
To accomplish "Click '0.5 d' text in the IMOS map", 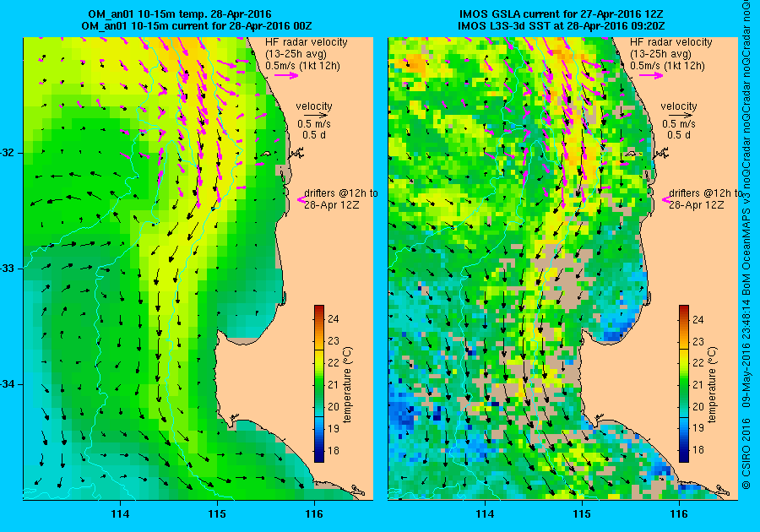I will (679, 135).
